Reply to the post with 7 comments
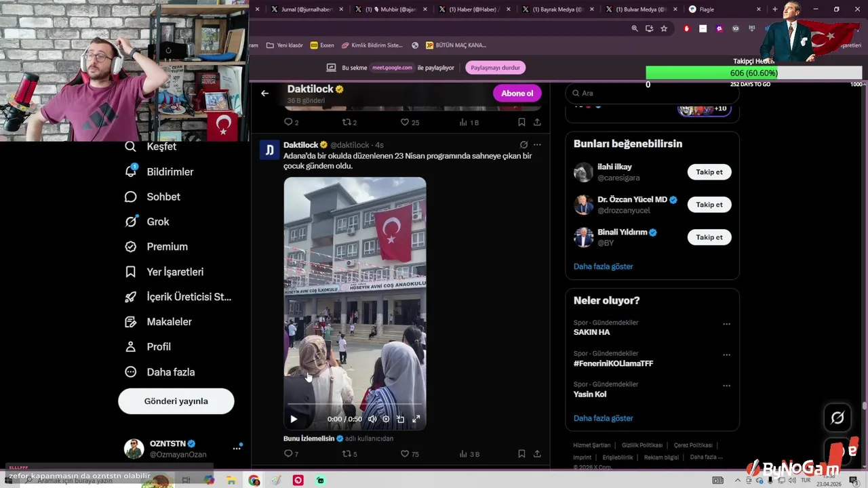Viewport: 868px width, 488px height. coord(291,453)
